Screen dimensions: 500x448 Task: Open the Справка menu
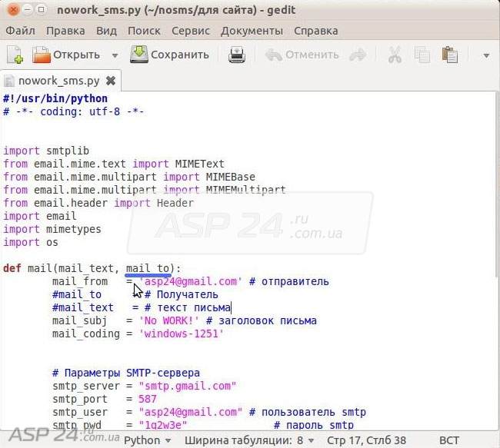coord(315,31)
